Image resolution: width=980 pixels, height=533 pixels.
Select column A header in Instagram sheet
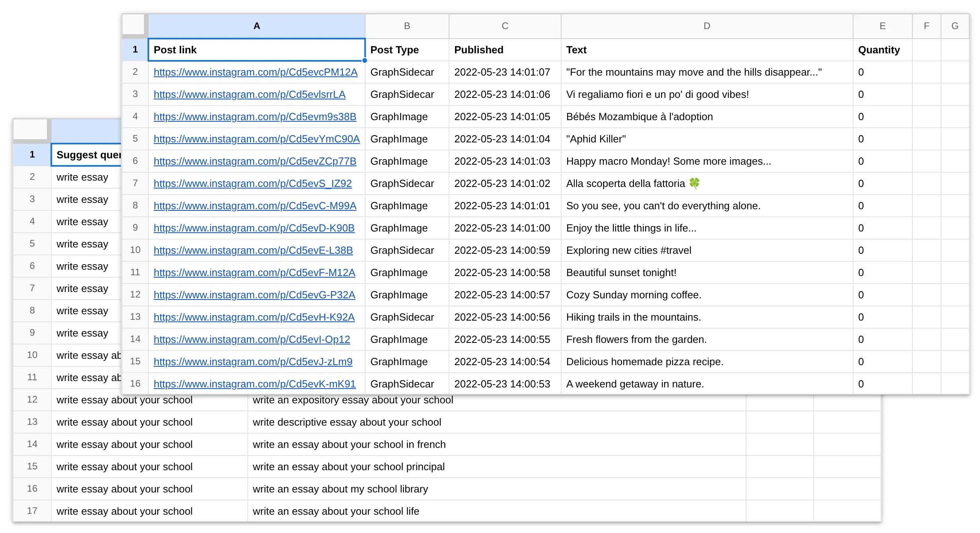pos(257,26)
